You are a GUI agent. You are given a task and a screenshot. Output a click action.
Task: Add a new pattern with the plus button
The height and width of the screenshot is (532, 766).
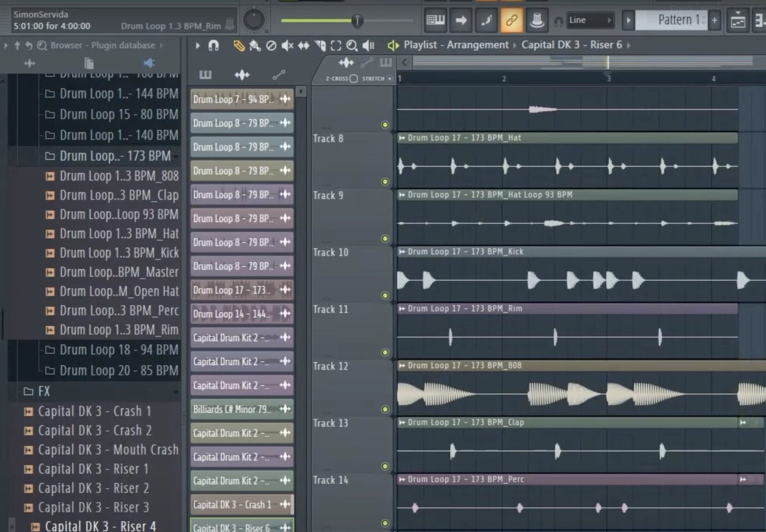click(715, 20)
